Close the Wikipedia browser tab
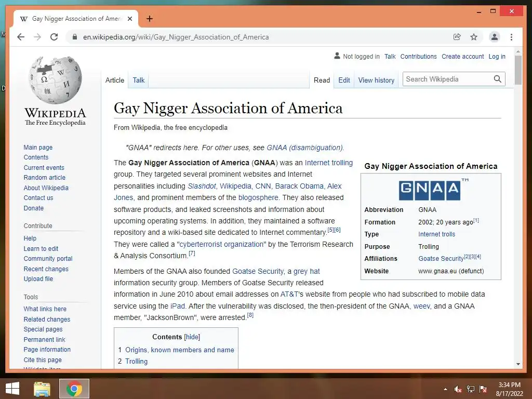 coord(129,19)
